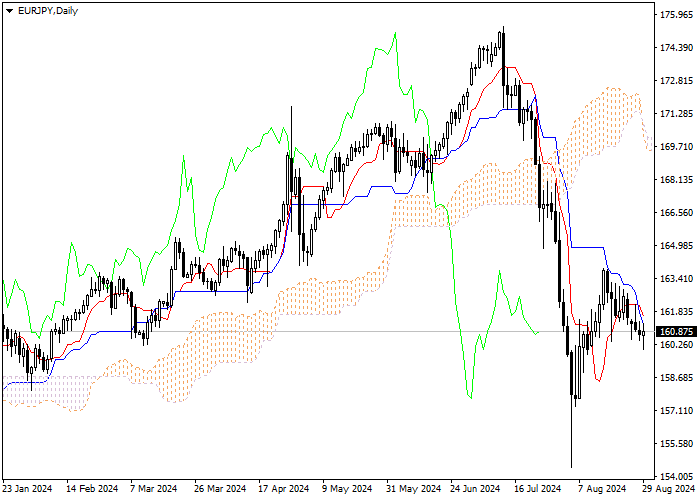700x500 pixels.
Task: Click the 24 Jun 2024 date label
Action: pyautogui.click(x=475, y=489)
